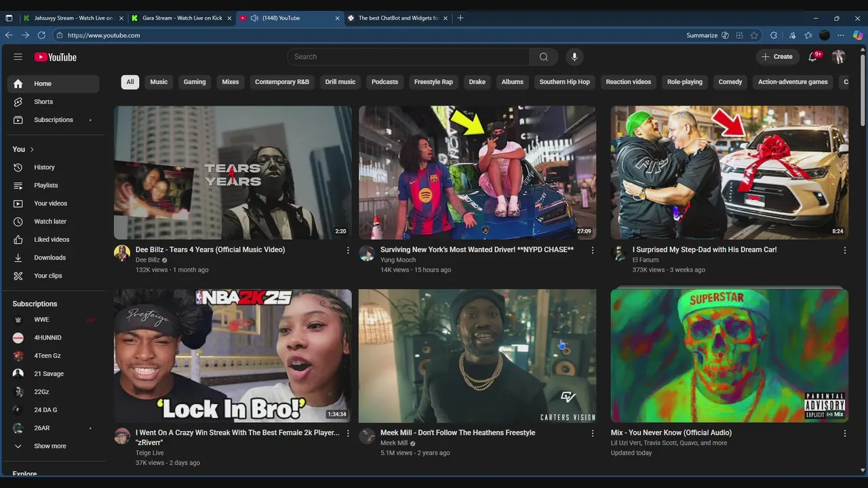The height and width of the screenshot is (488, 868).
Task: Focus the YouTube search field
Action: tap(408, 57)
